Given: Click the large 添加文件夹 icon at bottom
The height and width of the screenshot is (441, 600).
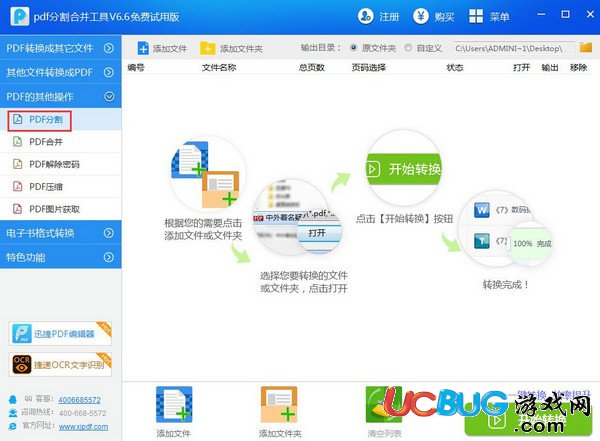Looking at the screenshot, I should [x=279, y=405].
